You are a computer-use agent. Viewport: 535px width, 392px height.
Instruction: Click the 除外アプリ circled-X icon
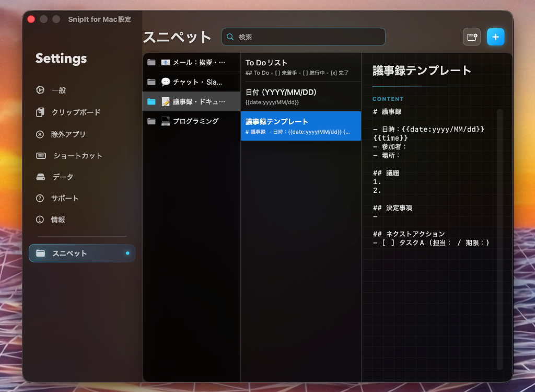click(x=40, y=134)
